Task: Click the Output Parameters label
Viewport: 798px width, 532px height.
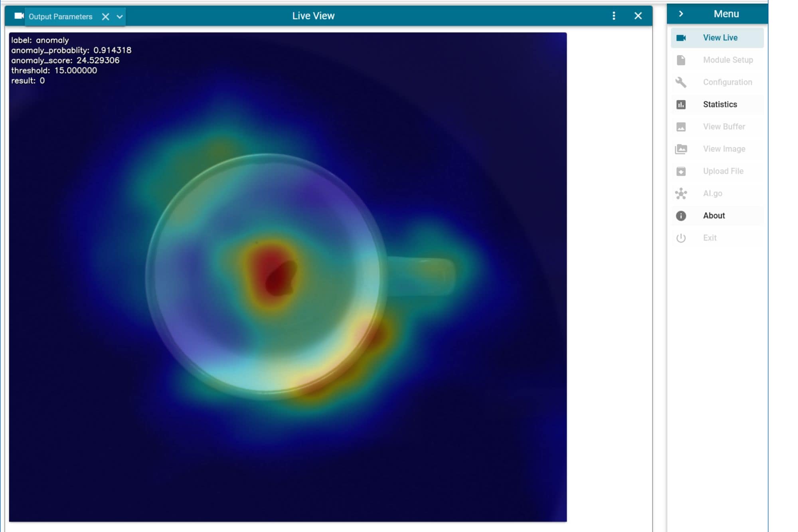Action: [60, 17]
